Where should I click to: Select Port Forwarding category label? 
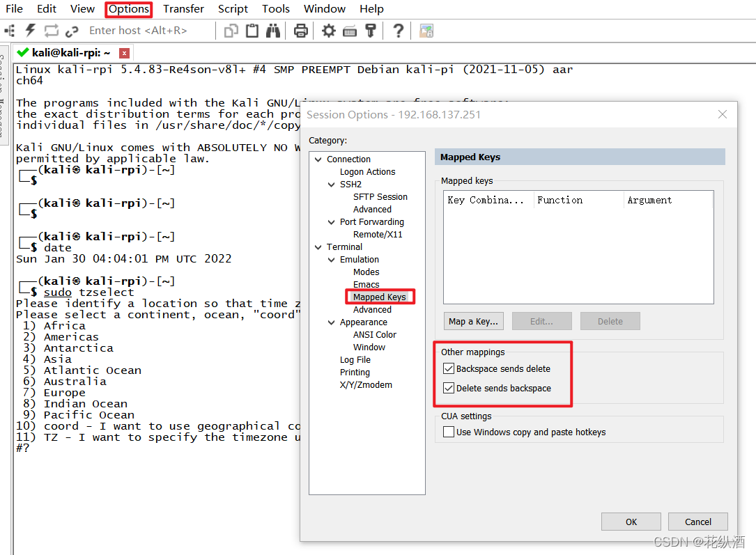pyautogui.click(x=372, y=222)
